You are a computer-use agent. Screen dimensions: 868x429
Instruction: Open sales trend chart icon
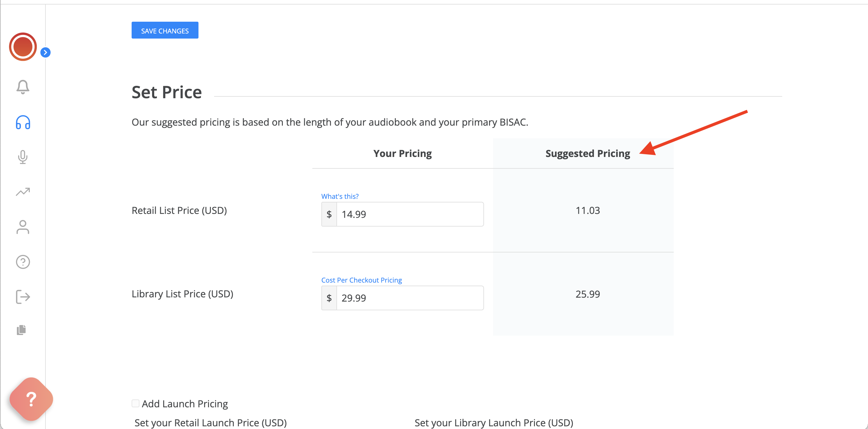(x=23, y=192)
